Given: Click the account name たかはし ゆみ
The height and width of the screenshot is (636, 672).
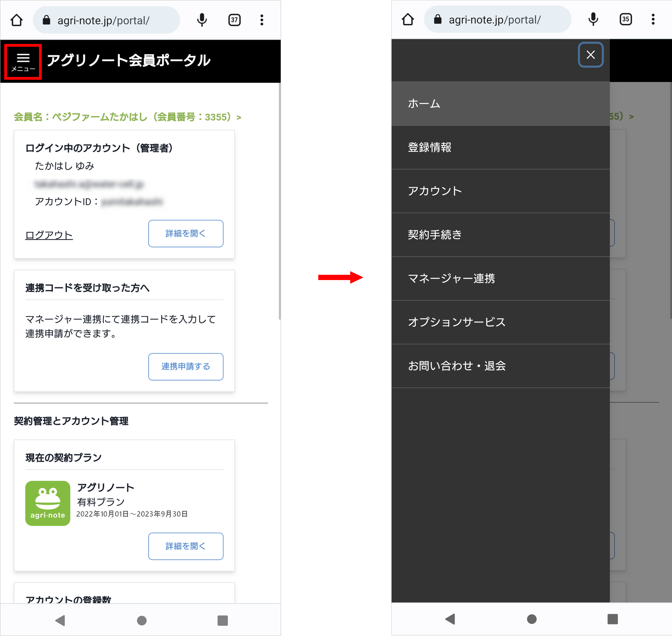Looking at the screenshot, I should (x=65, y=166).
